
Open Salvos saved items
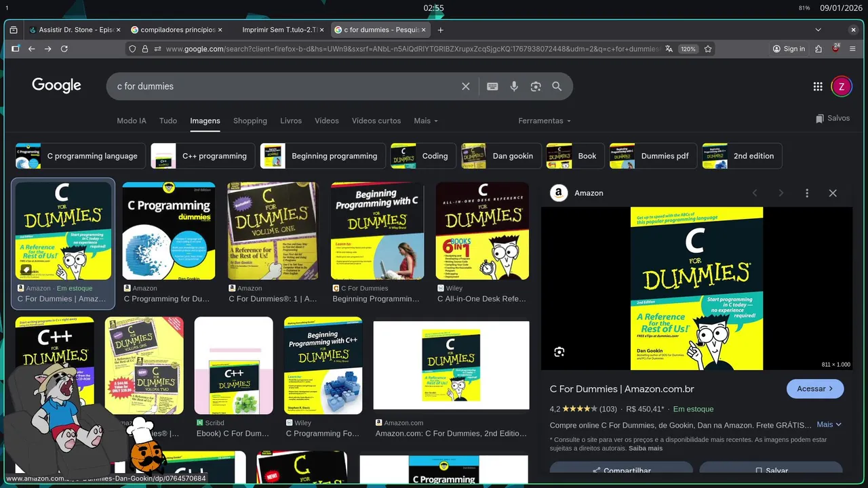(833, 118)
